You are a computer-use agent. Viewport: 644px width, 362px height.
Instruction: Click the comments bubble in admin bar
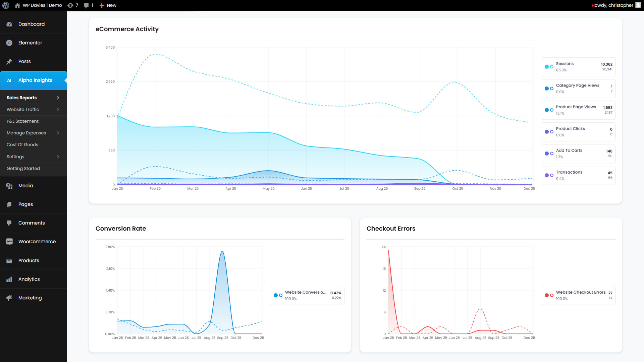click(87, 5)
